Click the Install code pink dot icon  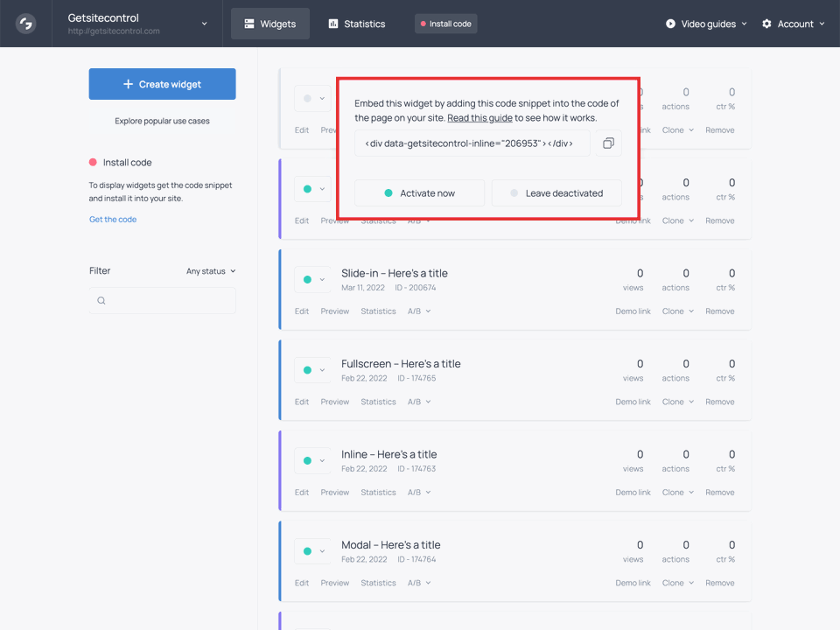tap(93, 162)
